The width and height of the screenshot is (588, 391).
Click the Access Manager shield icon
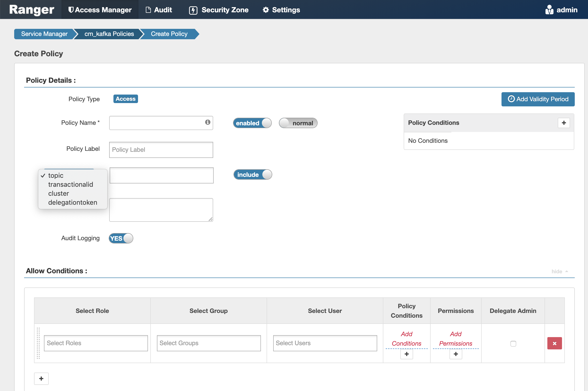click(71, 10)
